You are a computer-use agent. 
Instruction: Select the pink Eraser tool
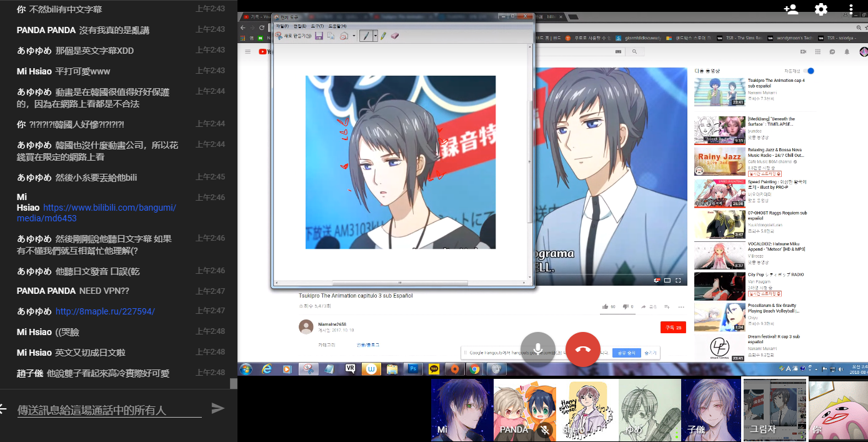point(394,36)
